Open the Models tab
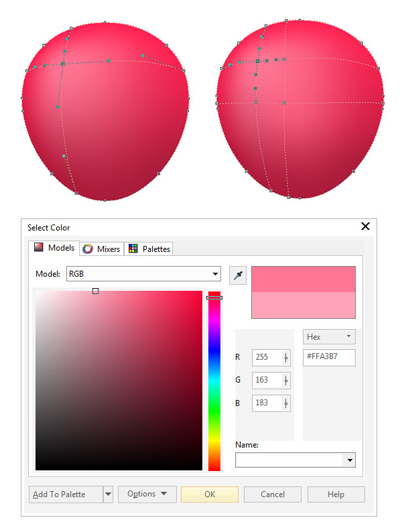This screenshot has width=402, height=532. (54, 248)
